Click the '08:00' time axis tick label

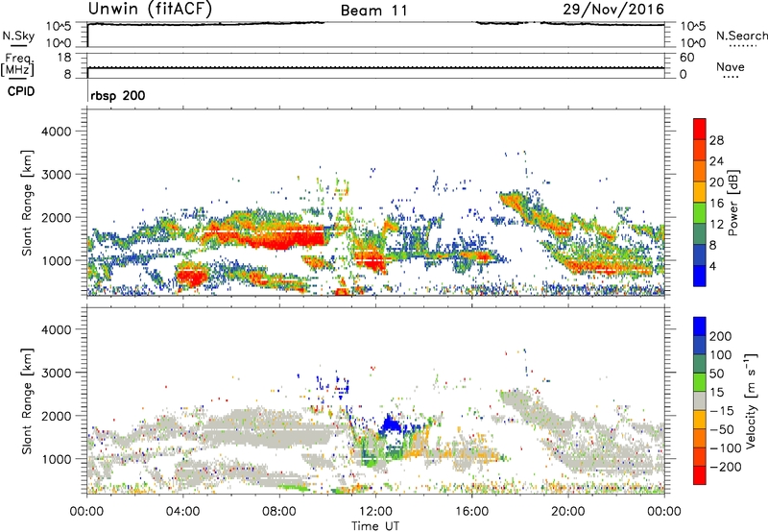click(279, 512)
